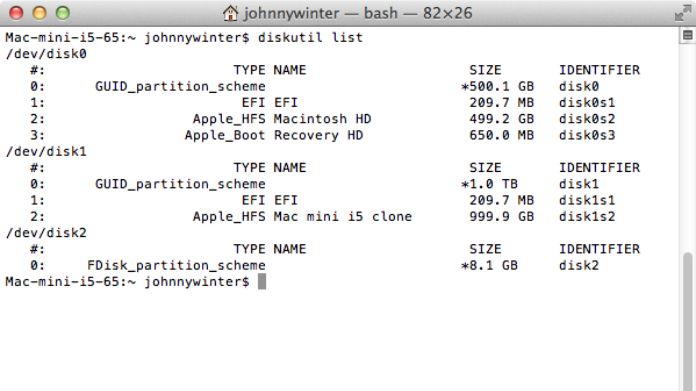
Task: Click the 'disk0' identifier in row 0
Action: [579, 86]
